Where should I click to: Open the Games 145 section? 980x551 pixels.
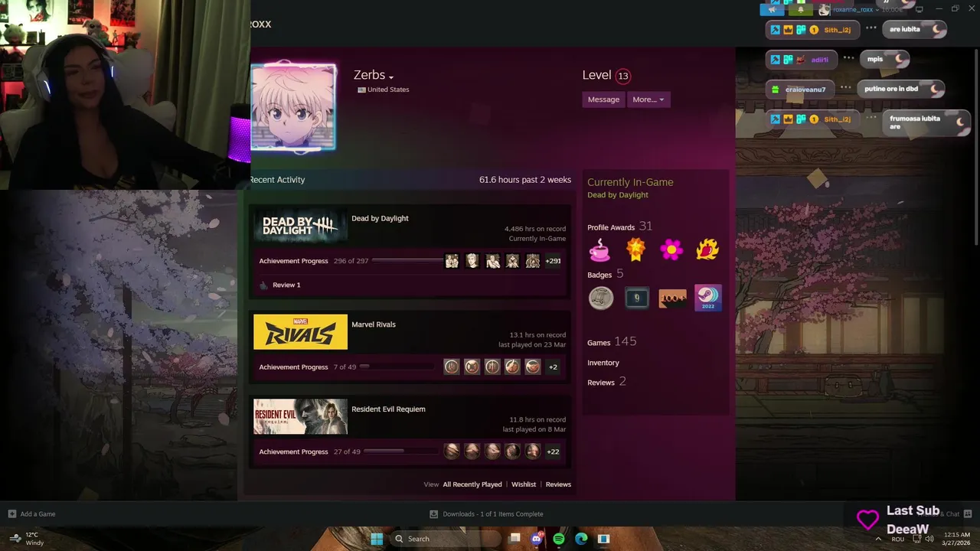612,342
